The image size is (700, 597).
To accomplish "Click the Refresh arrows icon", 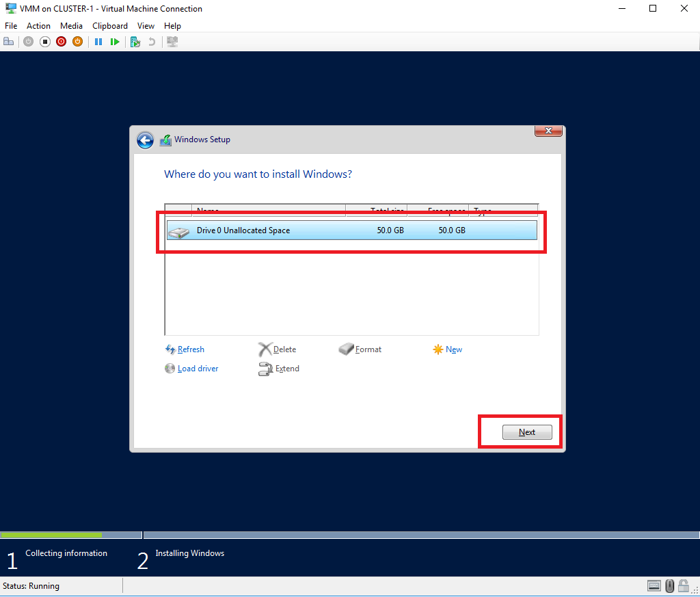I will (170, 349).
